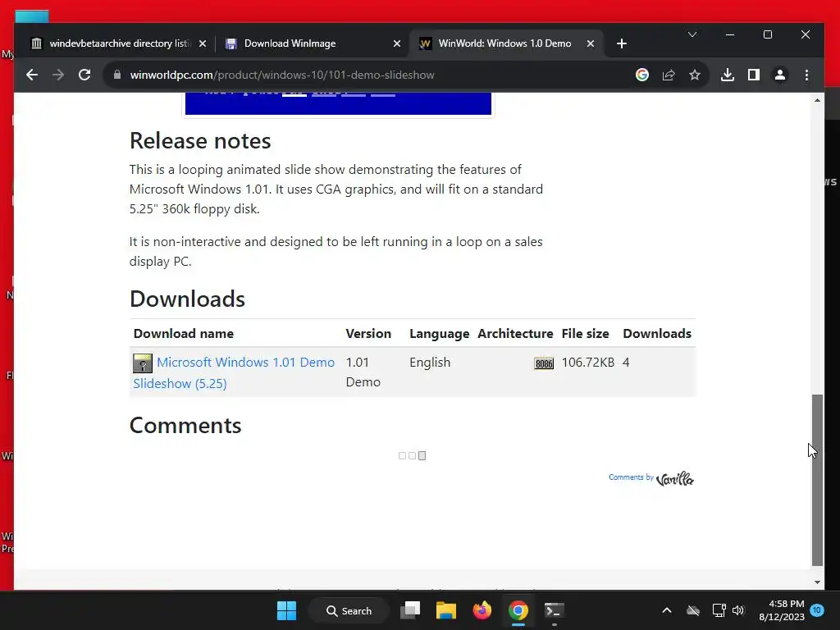Click the forward navigation arrow
The width and height of the screenshot is (840, 630).
point(58,75)
